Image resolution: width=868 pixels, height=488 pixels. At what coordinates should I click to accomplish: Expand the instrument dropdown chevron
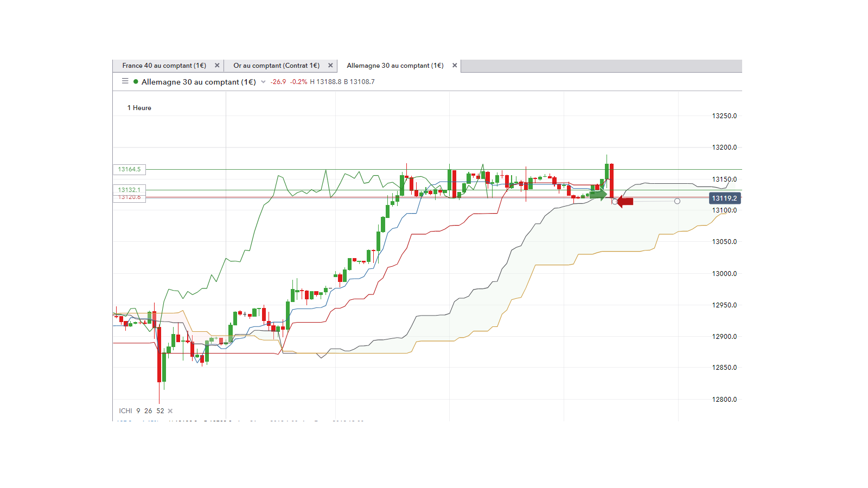tap(263, 82)
